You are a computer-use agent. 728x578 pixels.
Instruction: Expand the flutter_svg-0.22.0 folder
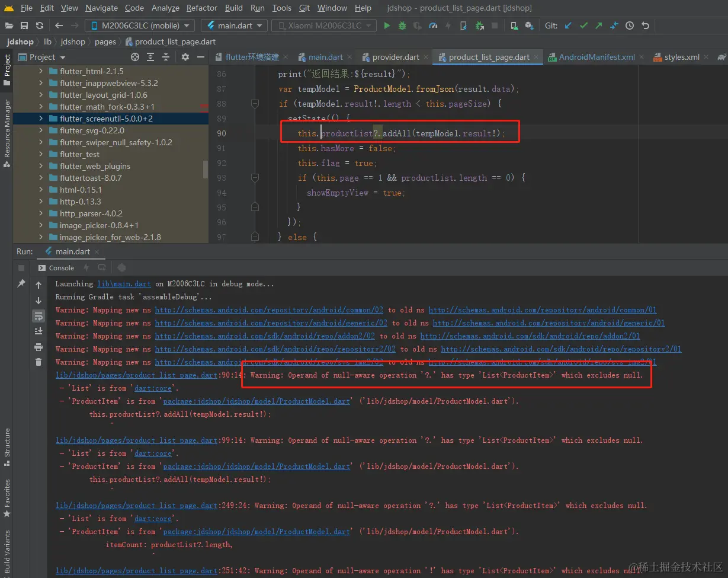tap(41, 130)
